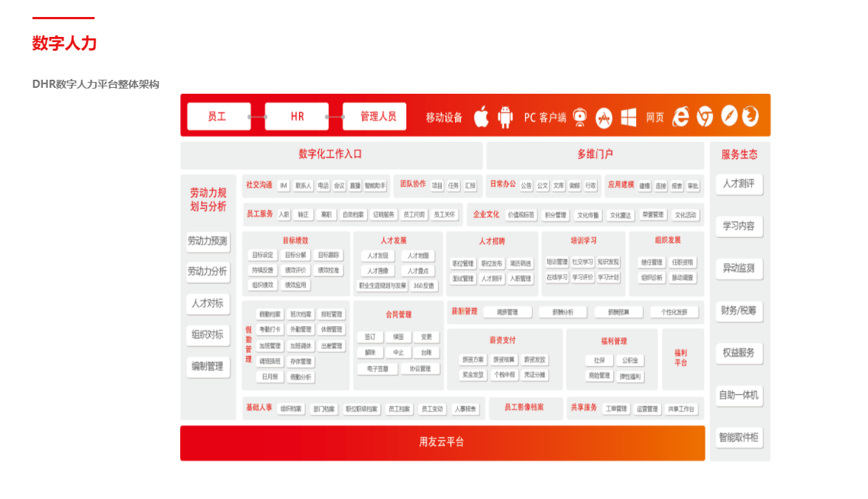Click the 员工影像档案 block

coord(524,407)
